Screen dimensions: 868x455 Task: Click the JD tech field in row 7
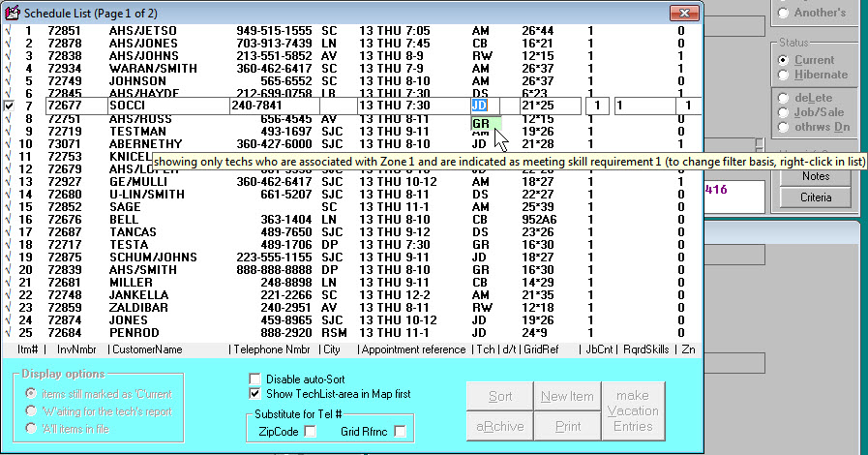pos(485,106)
